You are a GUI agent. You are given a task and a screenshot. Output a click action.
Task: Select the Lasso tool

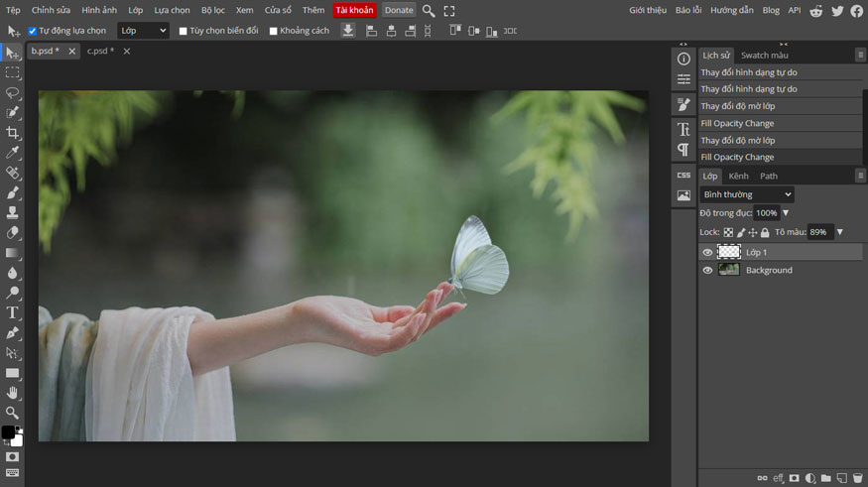pyautogui.click(x=12, y=92)
